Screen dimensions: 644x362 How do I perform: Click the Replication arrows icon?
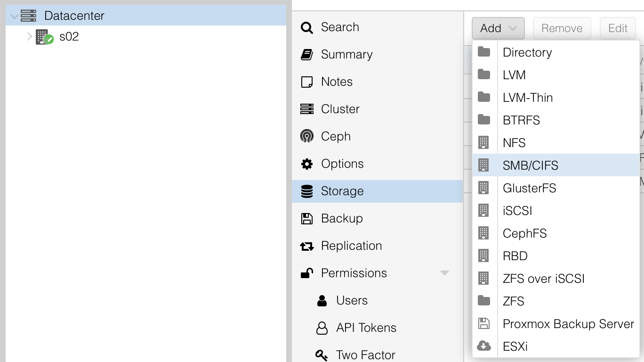tap(307, 246)
